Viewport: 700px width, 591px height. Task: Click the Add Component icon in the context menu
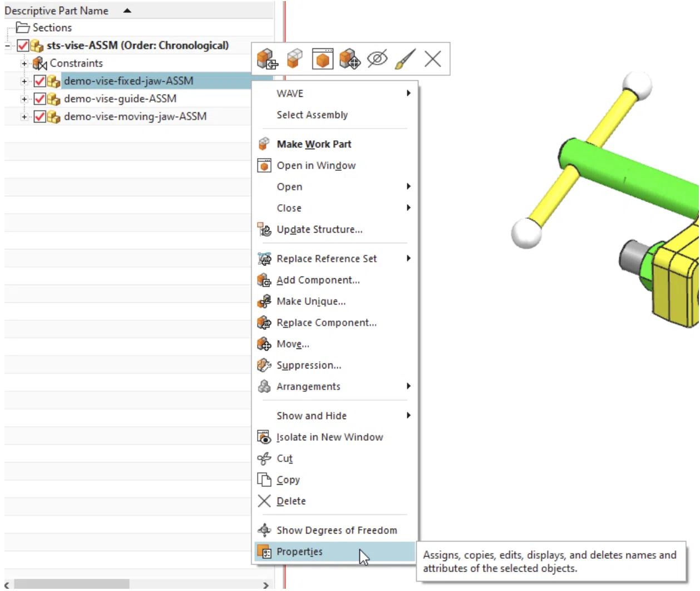click(264, 280)
